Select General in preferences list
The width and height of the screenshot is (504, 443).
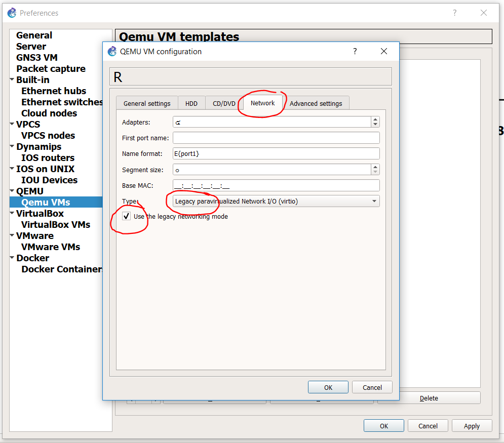click(x=34, y=35)
